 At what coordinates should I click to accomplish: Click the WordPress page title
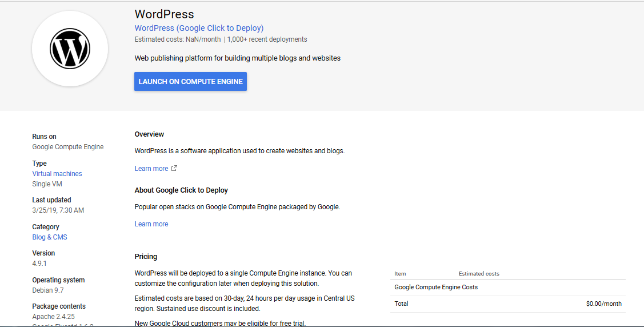pos(165,14)
